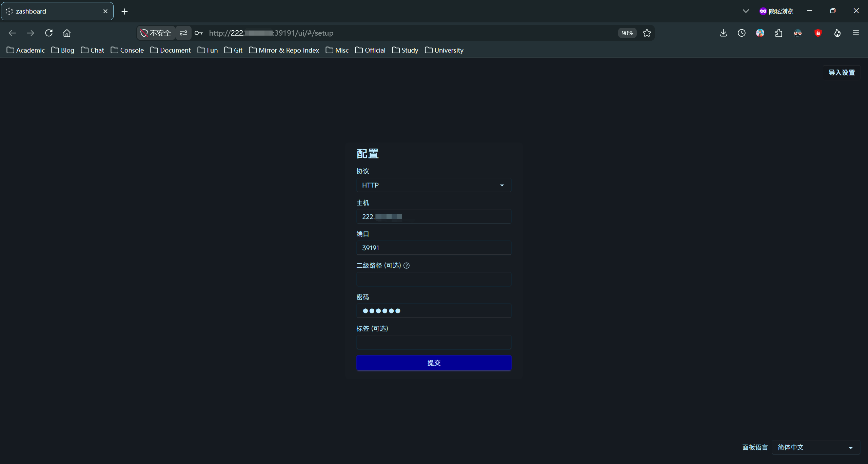
Task: Open the browser hamburger menu
Action: coord(856,33)
